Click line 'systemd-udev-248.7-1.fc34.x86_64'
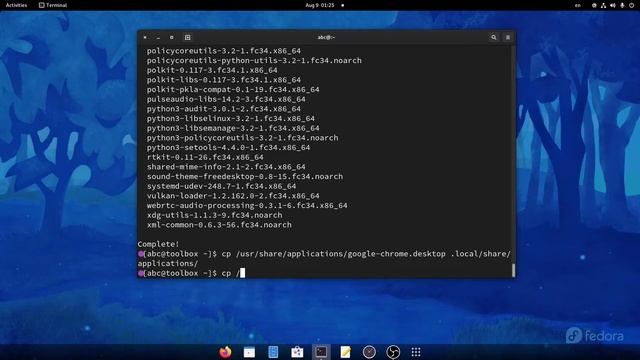 coord(222,186)
